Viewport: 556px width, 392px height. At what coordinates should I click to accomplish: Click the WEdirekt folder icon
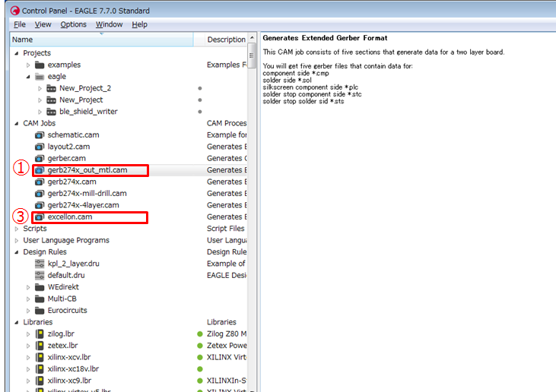coord(40,287)
